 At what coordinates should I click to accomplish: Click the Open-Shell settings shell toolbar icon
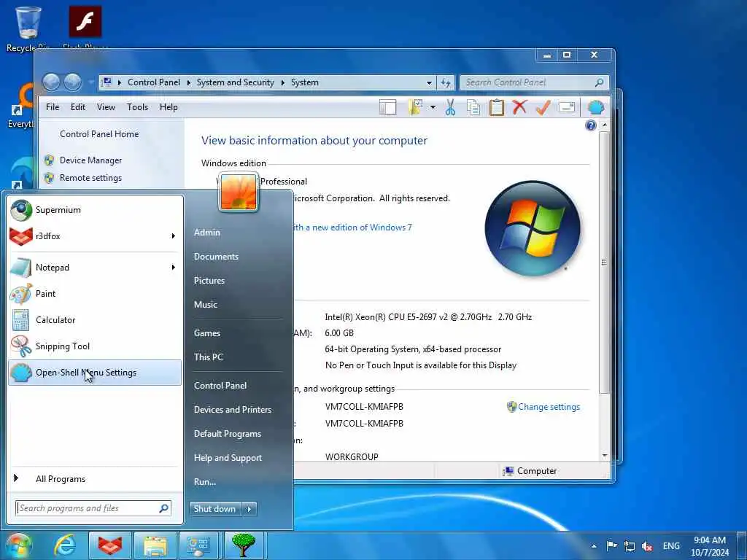[595, 108]
